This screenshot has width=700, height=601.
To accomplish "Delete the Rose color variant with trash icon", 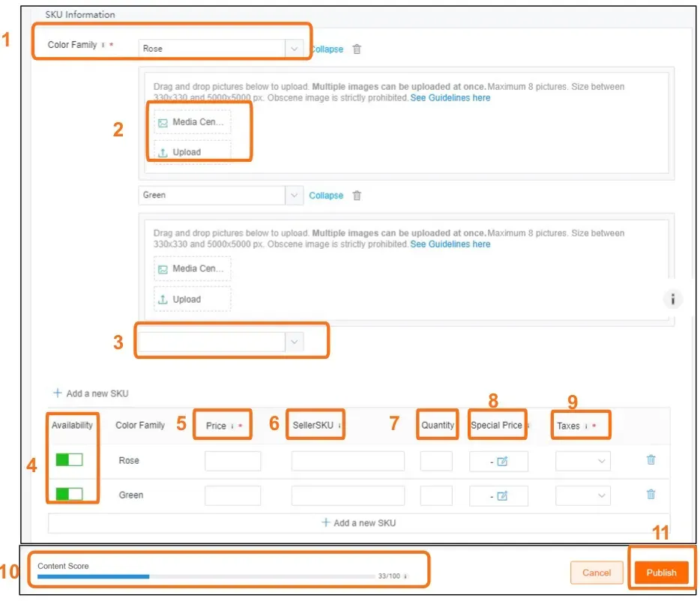I will tap(357, 49).
